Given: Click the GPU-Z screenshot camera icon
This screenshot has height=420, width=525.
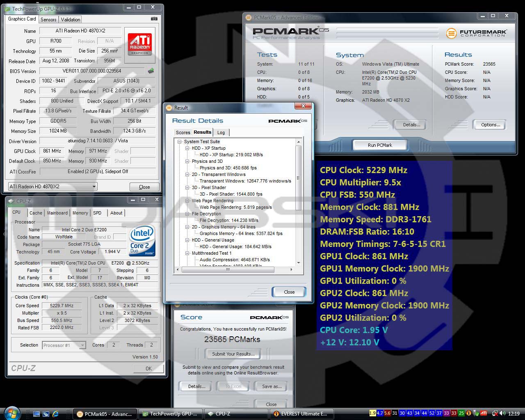Looking at the screenshot, I should point(154,19).
